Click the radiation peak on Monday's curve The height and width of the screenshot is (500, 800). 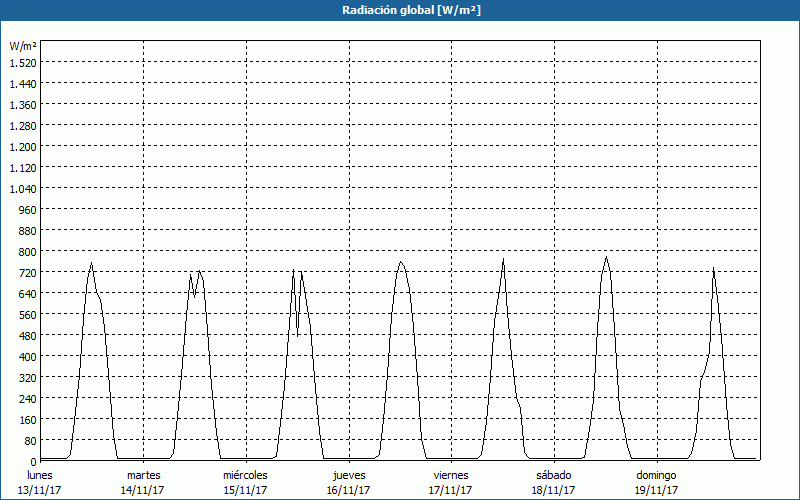click(91, 264)
